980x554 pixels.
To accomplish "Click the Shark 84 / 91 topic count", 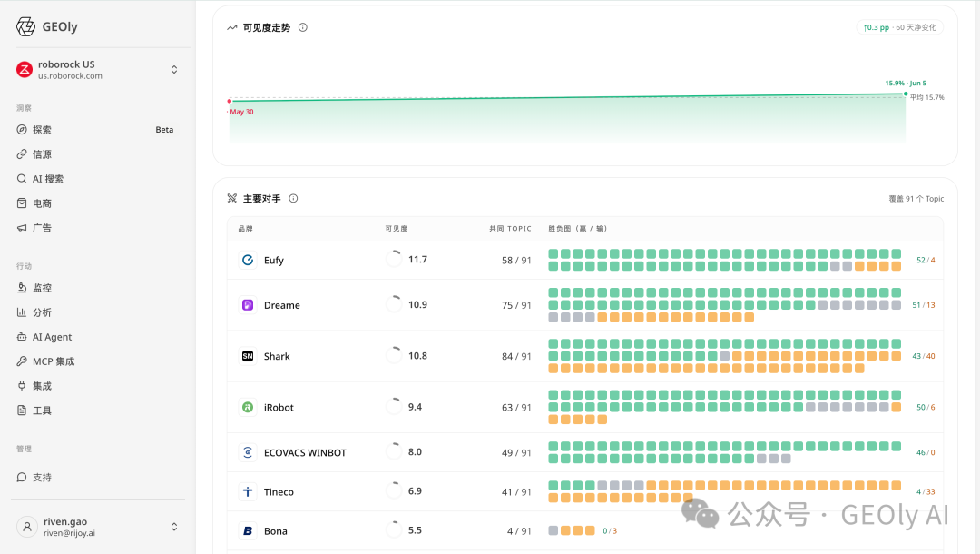I will [516, 356].
